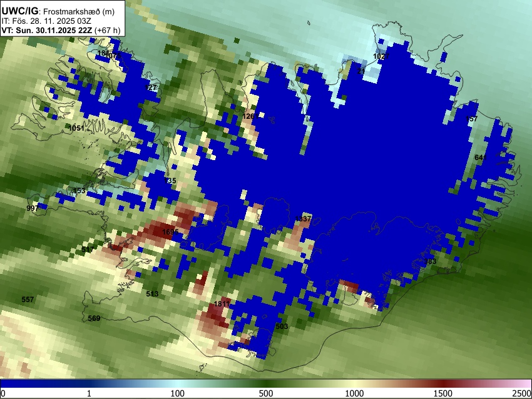Click the map value '503'
532x399 pixels.
pos(282,326)
